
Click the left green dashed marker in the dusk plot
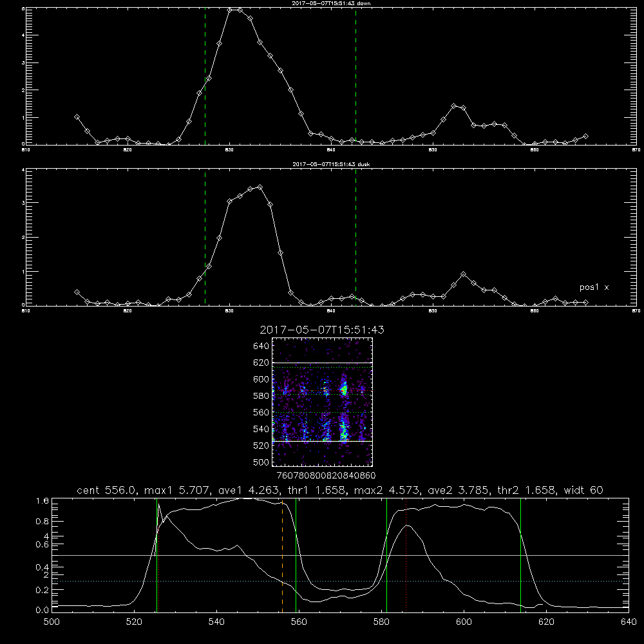(x=205, y=237)
